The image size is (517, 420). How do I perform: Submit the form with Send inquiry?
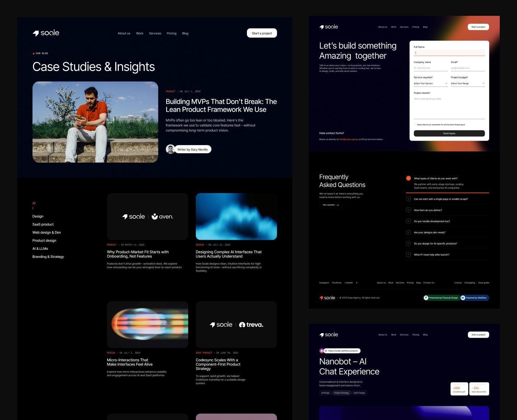(449, 133)
